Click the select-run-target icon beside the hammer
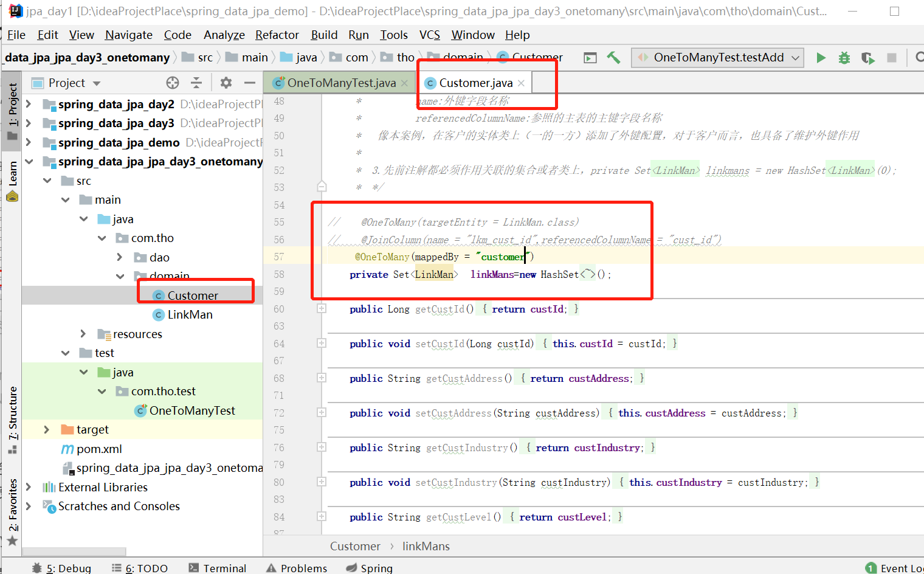This screenshot has width=924, height=574. tap(590, 58)
